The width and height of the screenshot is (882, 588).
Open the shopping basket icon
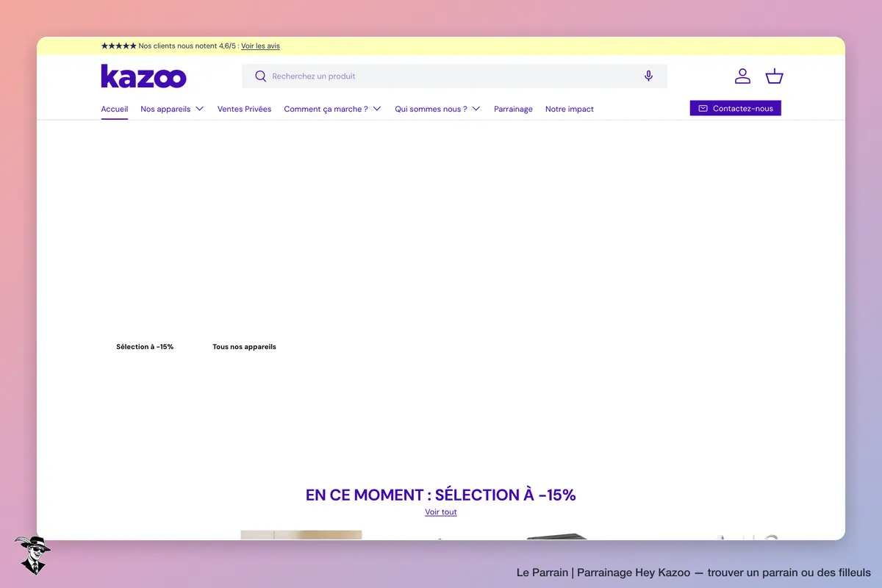(x=774, y=76)
